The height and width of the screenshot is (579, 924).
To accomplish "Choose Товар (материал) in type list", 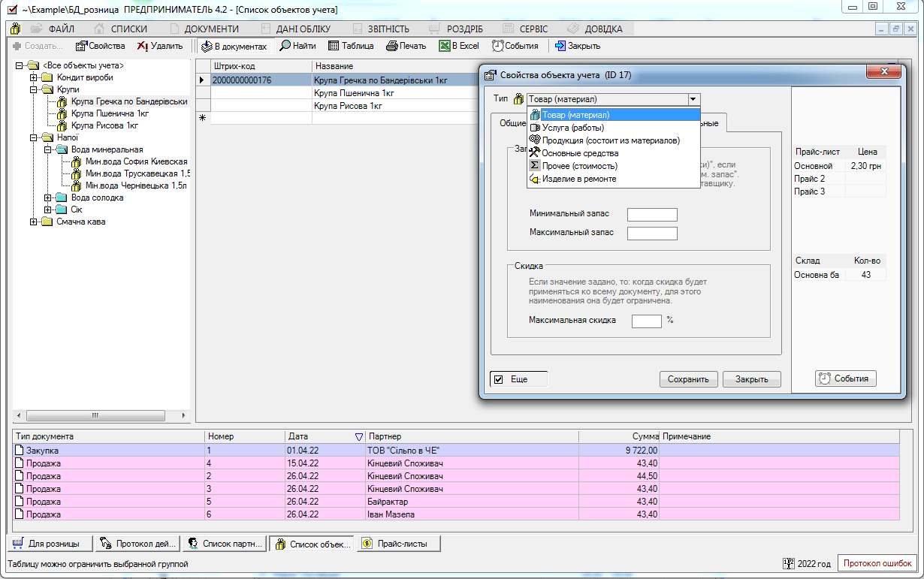I will click(x=614, y=115).
